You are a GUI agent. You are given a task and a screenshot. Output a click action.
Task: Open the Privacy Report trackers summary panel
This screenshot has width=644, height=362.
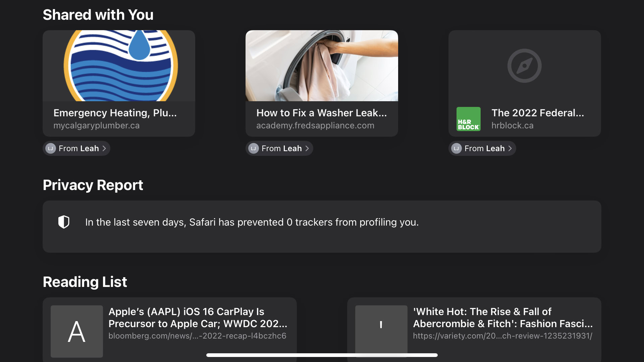[x=252, y=222]
